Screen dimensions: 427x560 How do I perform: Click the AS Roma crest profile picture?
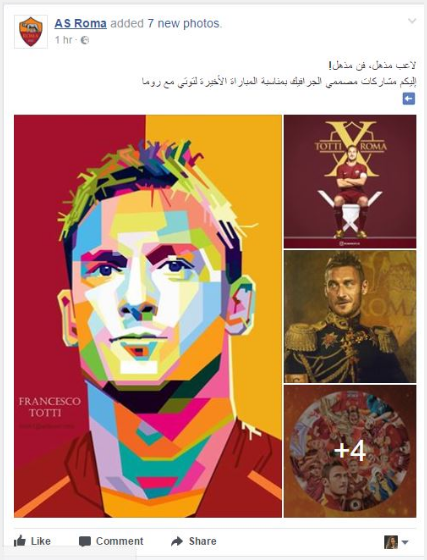[x=31, y=32]
